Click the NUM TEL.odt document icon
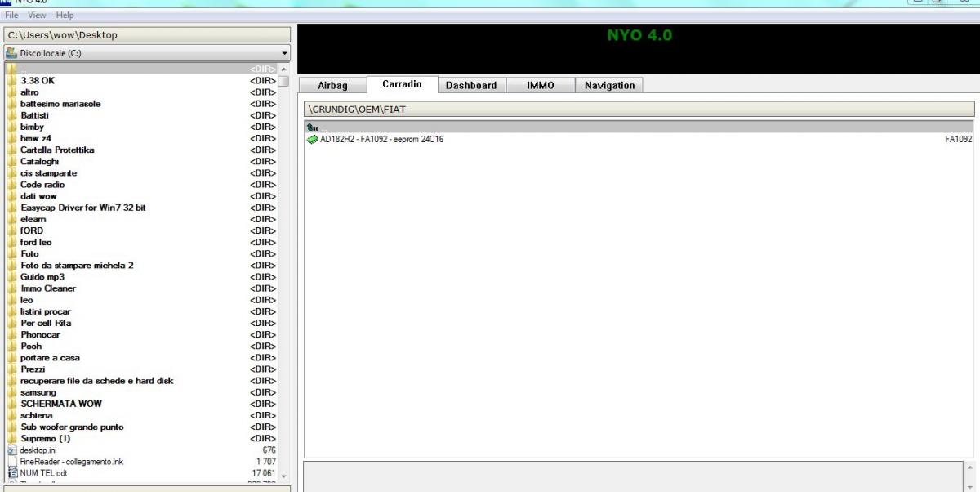 coord(12,472)
